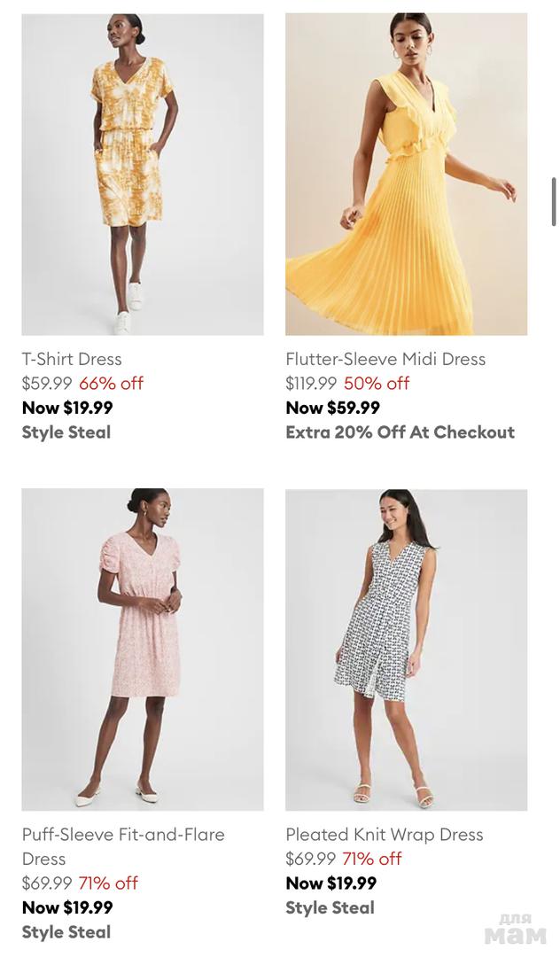The image size is (560, 957).
Task: Tap the Pleated Knit Wrap Dress image
Action: (x=406, y=649)
